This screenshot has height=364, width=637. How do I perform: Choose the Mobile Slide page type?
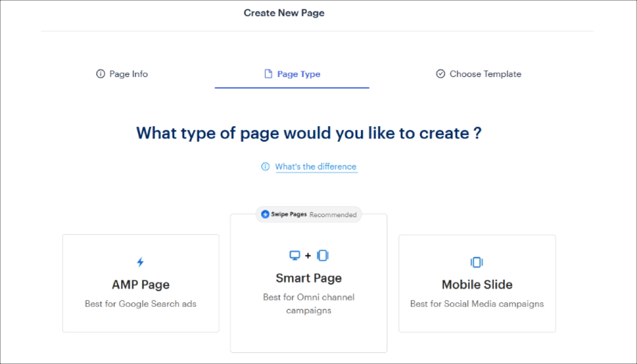coord(476,283)
